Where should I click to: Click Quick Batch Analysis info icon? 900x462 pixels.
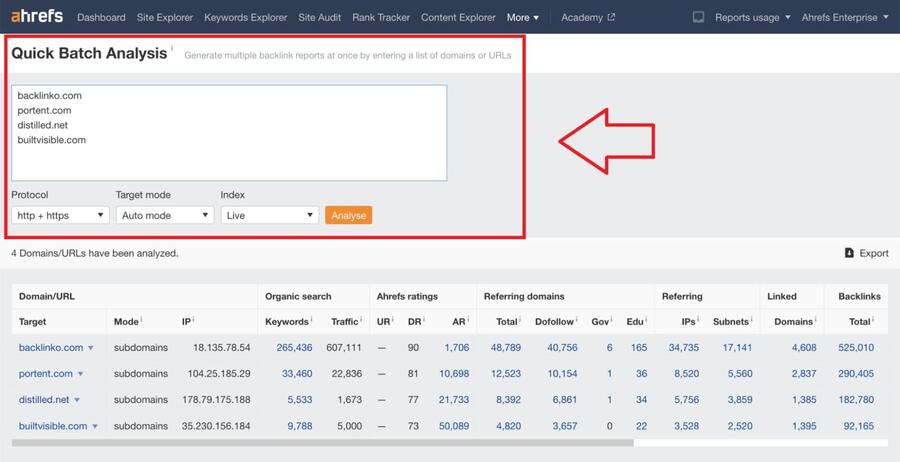172,48
